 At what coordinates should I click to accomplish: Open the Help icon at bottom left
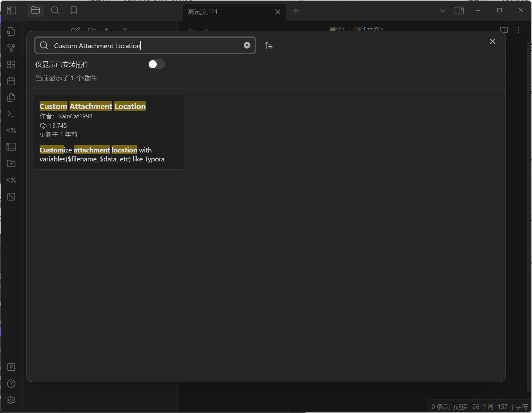(x=11, y=383)
